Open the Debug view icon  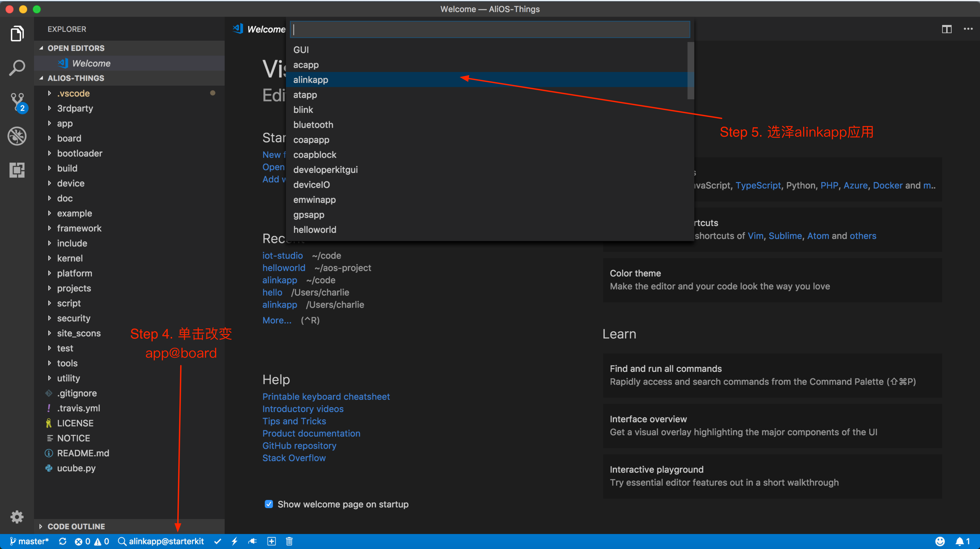click(17, 136)
